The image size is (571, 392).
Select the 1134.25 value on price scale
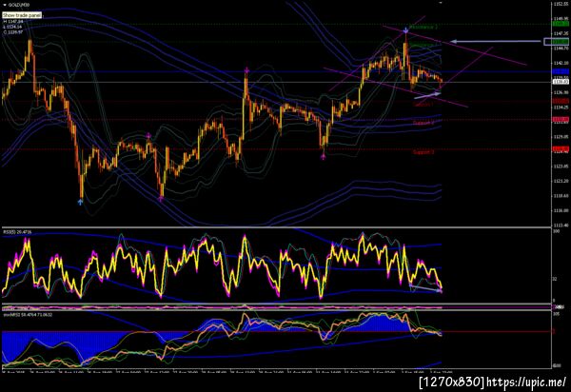pos(561,108)
